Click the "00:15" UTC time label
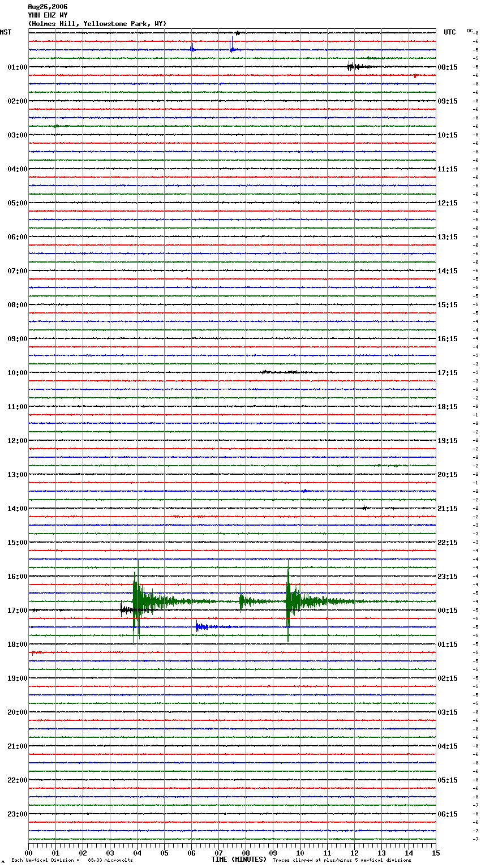The height and width of the screenshot is (868, 481). pos(448,611)
